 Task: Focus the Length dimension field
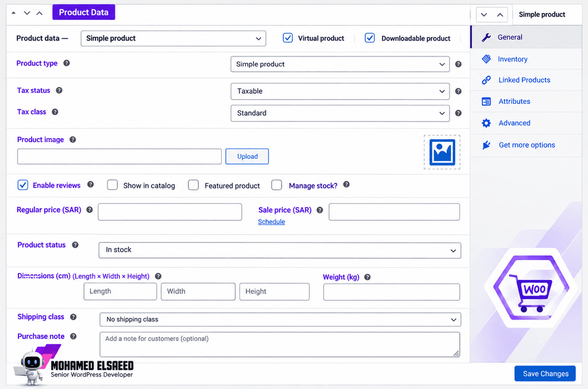pos(120,291)
